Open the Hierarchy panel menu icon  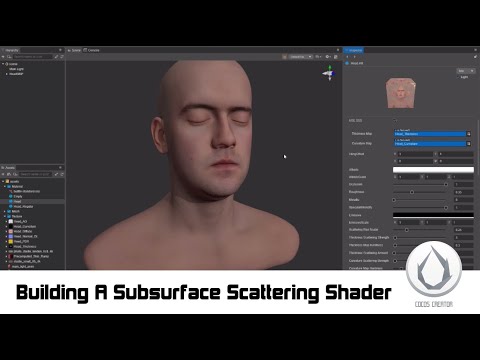click(x=60, y=50)
